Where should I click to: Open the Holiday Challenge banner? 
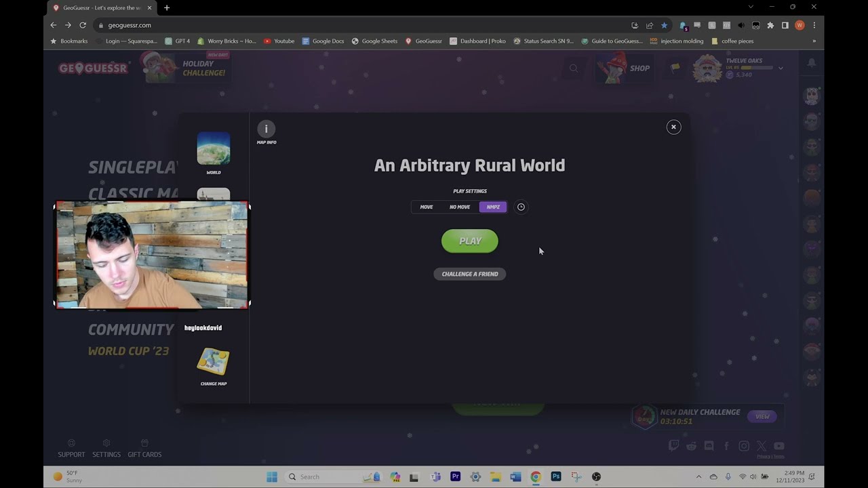click(184, 68)
